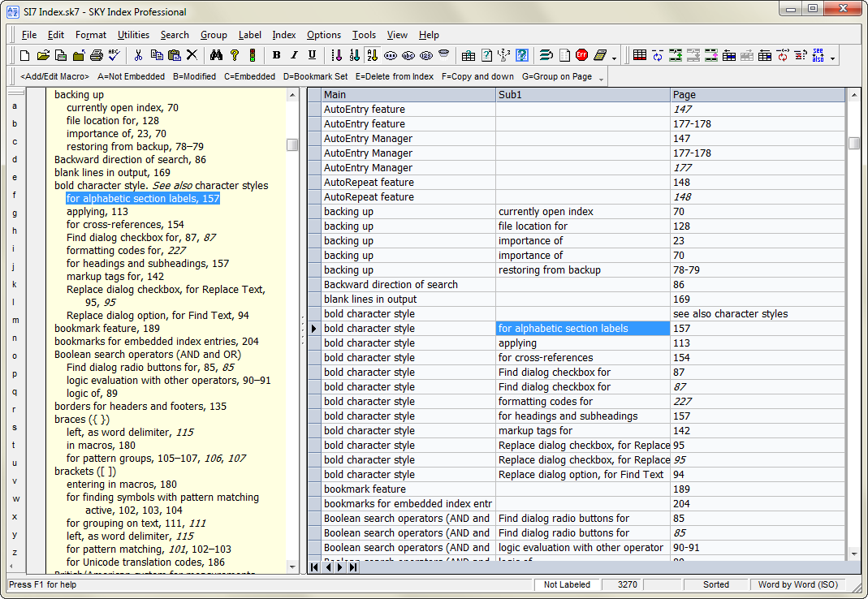The width and height of the screenshot is (868, 599).
Task: Expand toolbar options arrow after 'see also' icon
Action: [x=832, y=57]
